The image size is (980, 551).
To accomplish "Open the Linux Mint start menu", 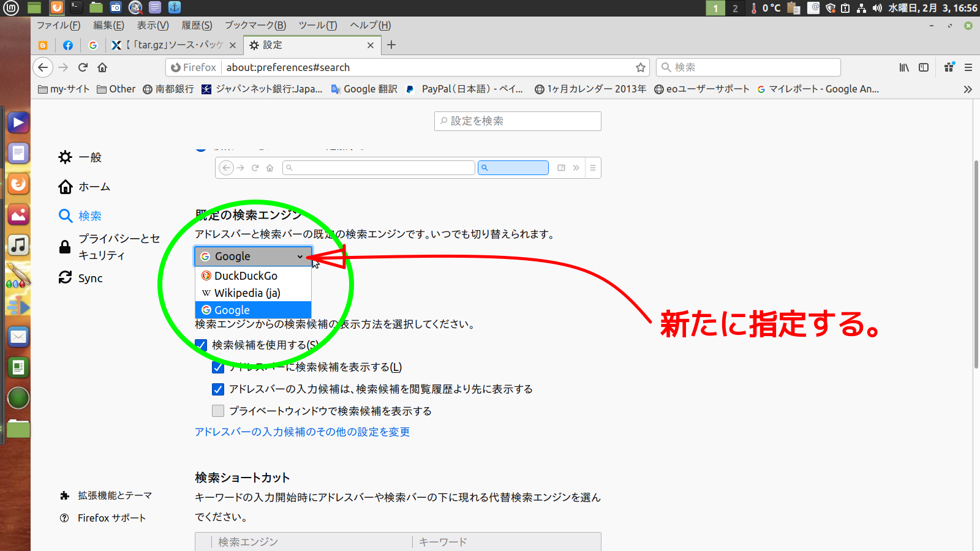I will pos(11,8).
